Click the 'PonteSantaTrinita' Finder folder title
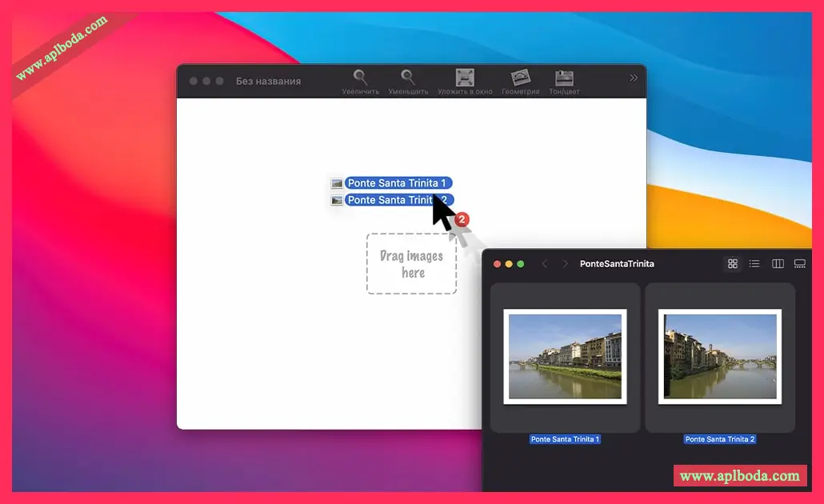This screenshot has height=504, width=824. [617, 264]
